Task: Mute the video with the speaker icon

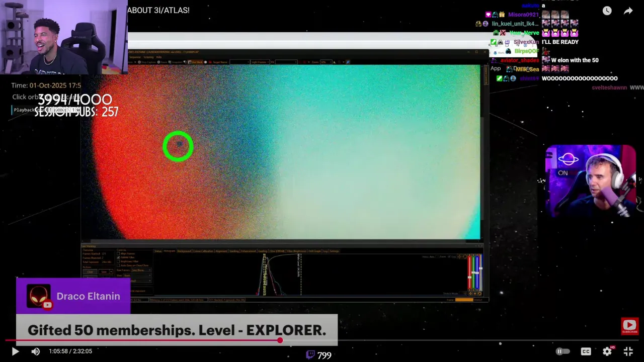Action: tap(35, 351)
